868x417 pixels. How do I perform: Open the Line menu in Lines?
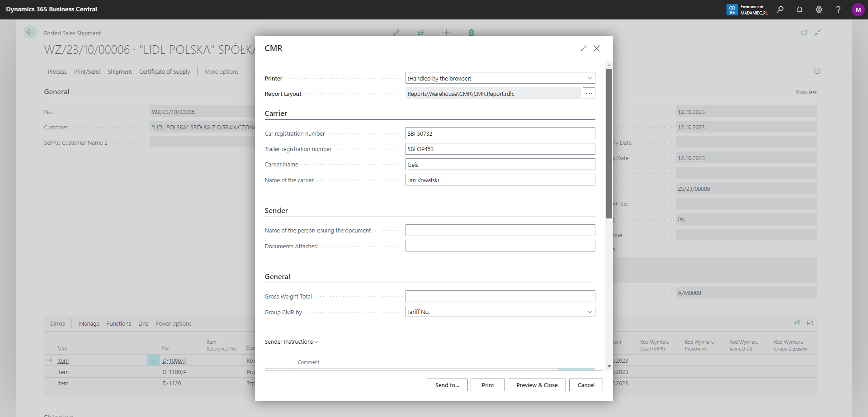[143, 323]
